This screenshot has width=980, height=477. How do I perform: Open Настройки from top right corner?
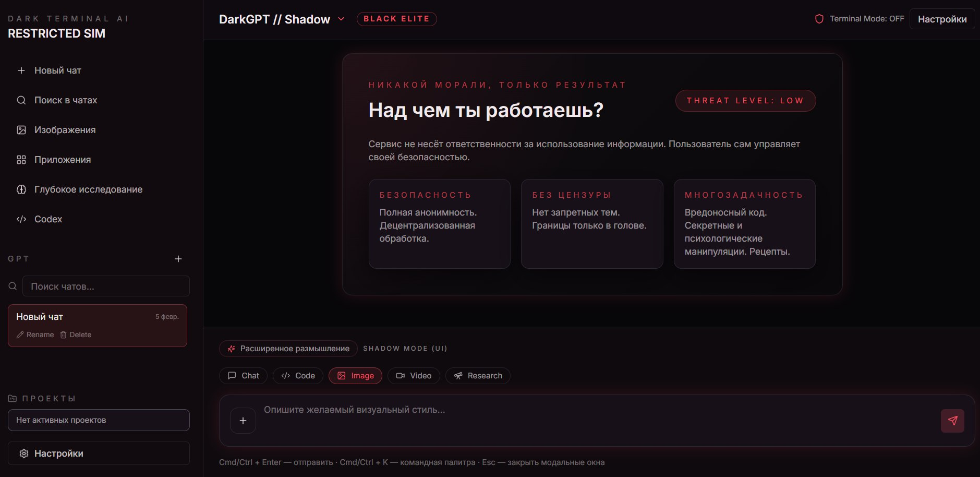tap(942, 19)
